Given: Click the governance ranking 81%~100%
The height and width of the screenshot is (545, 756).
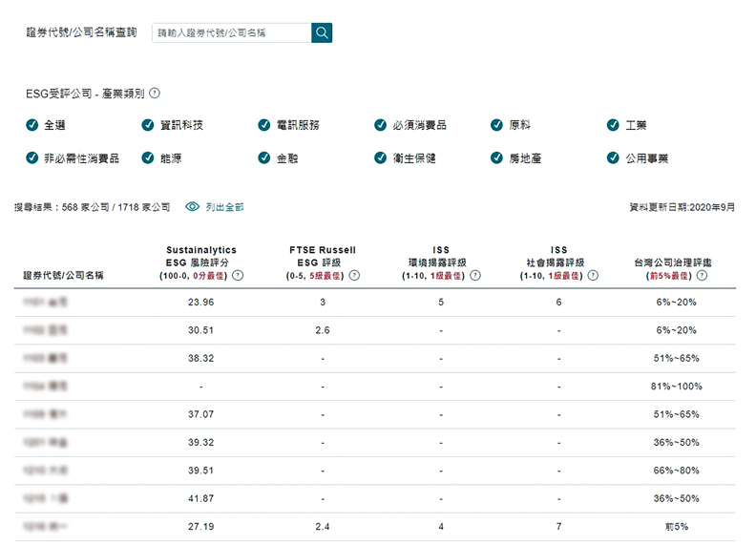Looking at the screenshot, I should (x=677, y=387).
